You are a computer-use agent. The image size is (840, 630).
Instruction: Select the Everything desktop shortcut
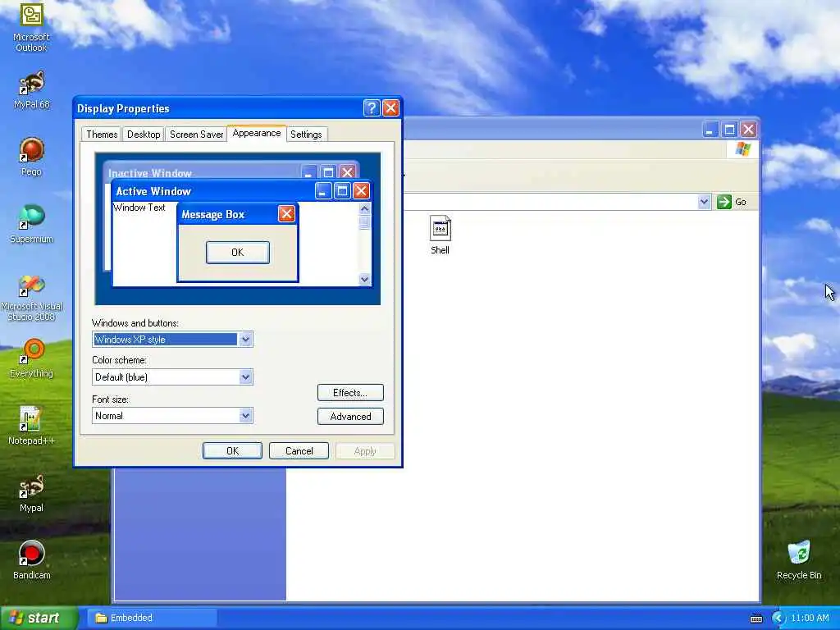point(31,358)
